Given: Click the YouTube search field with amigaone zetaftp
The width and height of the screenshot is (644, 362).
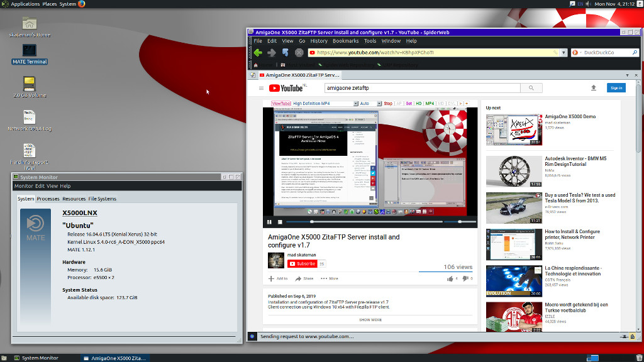Looking at the screenshot, I should click(422, 88).
